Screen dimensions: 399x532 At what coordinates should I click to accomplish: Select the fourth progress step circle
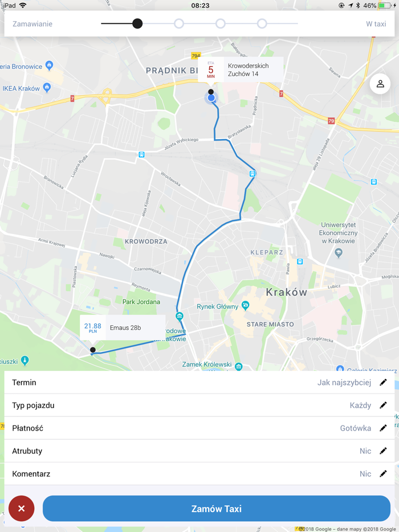tap(262, 24)
